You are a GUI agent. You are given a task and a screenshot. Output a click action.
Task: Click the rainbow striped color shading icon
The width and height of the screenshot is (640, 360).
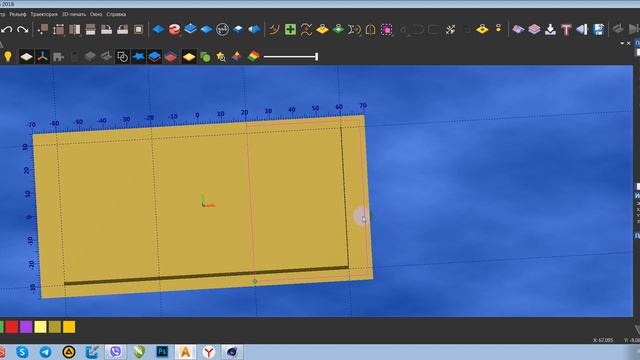(x=253, y=56)
